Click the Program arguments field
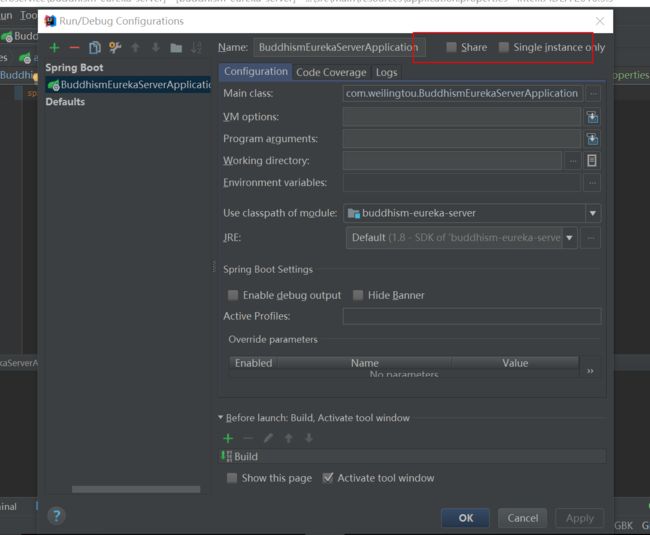 pos(462,139)
